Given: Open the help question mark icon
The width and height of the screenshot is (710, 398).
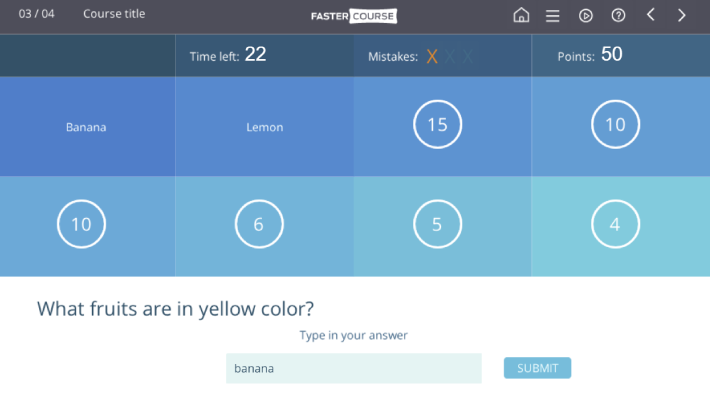Looking at the screenshot, I should pyautogui.click(x=618, y=15).
